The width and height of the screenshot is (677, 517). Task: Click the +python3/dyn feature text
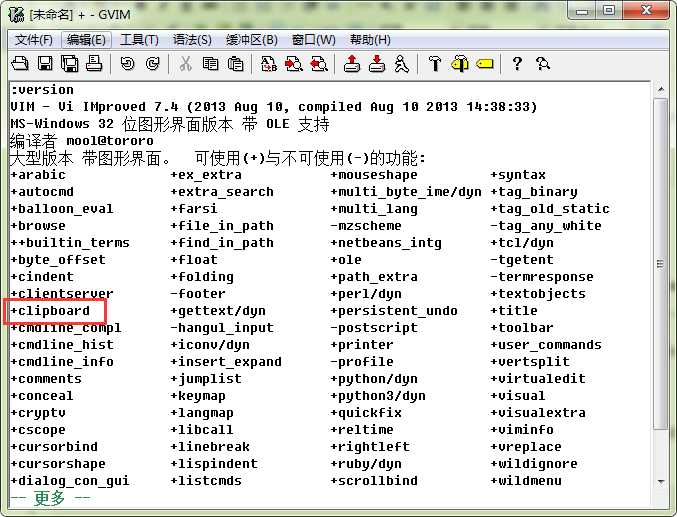tap(378, 396)
